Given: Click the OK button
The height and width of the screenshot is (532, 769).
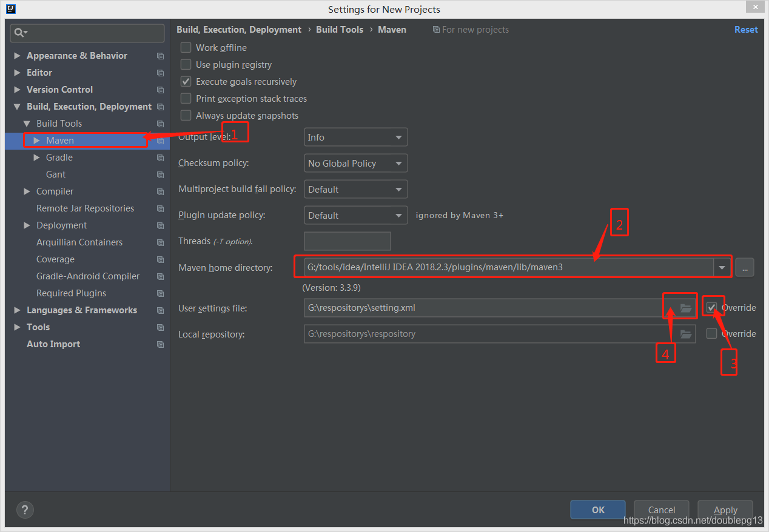Looking at the screenshot, I should coord(598,510).
